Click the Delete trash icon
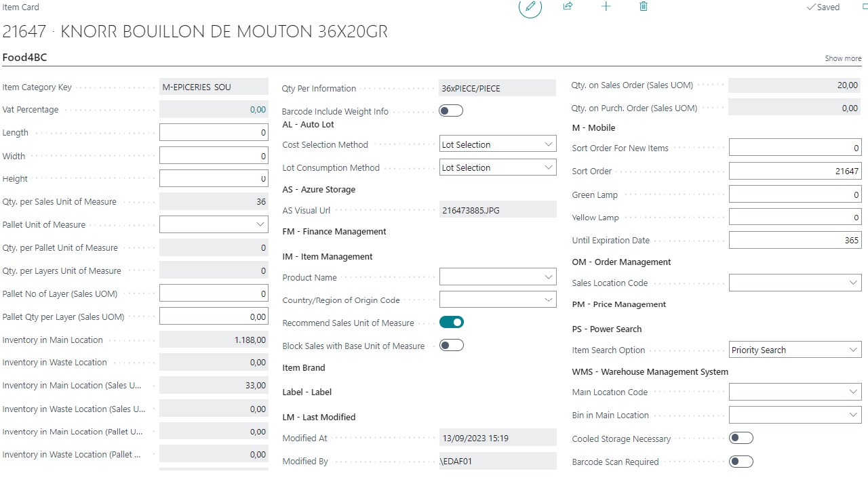Screen dimensions: 868x488 pyautogui.click(x=644, y=6)
